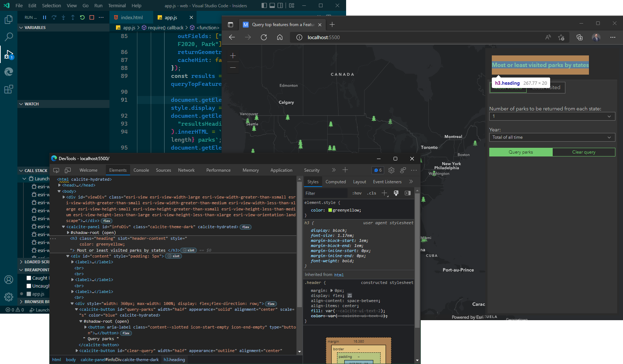Click the Clear query button

584,152
